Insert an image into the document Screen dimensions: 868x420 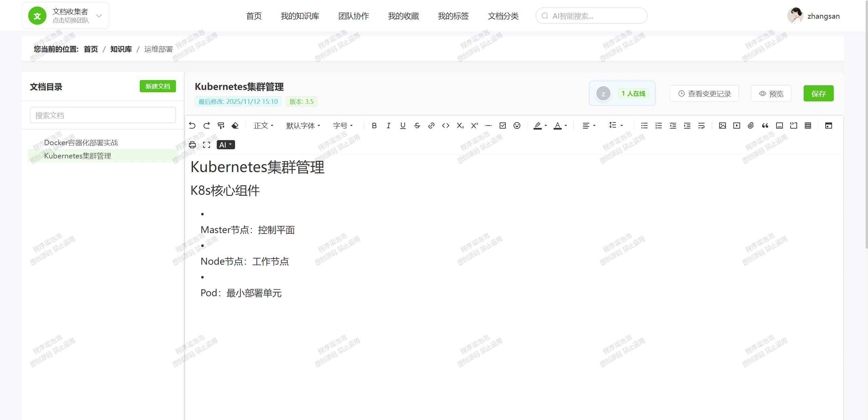tap(722, 126)
